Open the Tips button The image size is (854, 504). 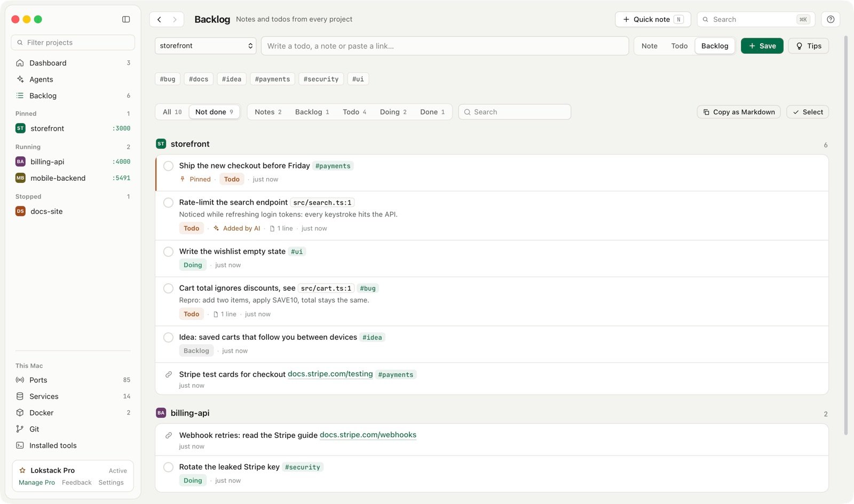point(809,46)
